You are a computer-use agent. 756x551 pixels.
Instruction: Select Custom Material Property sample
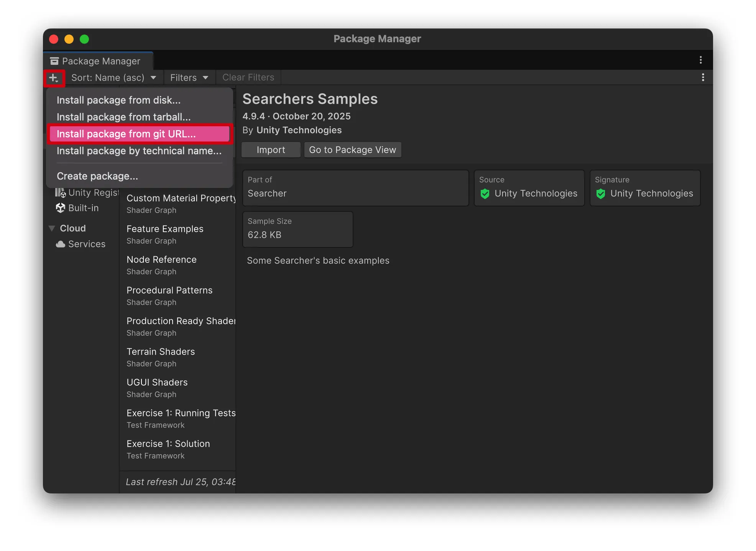pos(178,204)
